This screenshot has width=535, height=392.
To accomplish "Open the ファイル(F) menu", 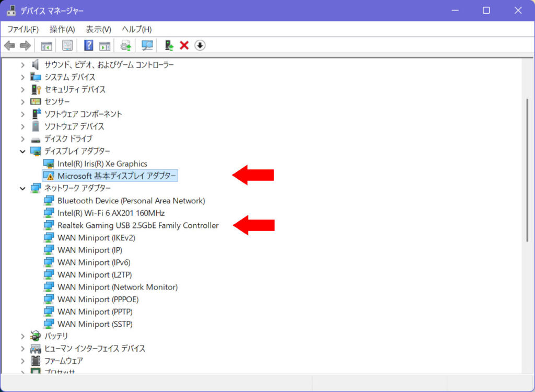I will pyautogui.click(x=23, y=29).
